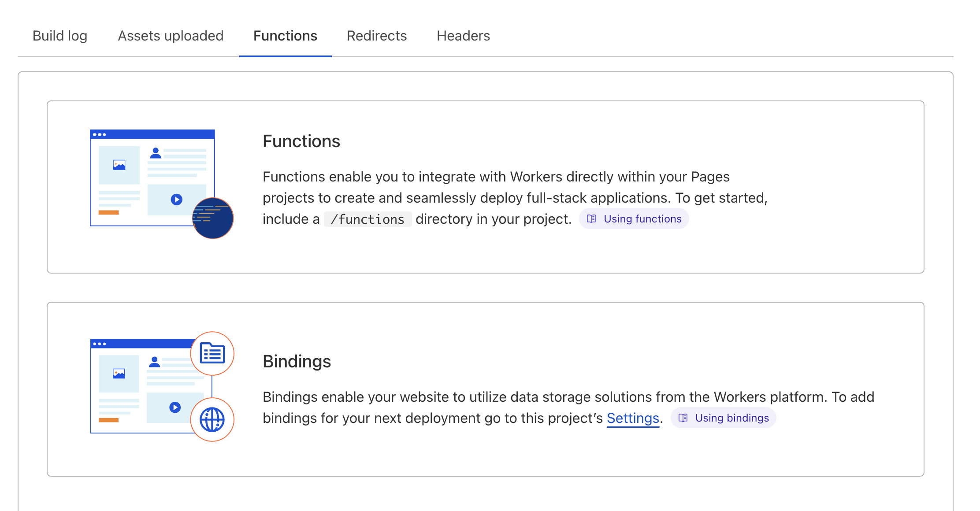
Task: Click the Bindings card heading
Action: [297, 362]
